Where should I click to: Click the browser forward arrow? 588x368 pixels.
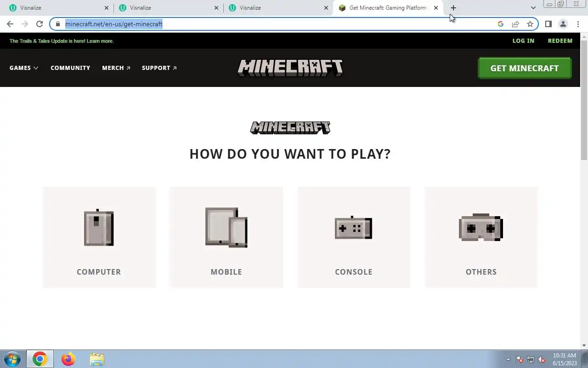25,24
